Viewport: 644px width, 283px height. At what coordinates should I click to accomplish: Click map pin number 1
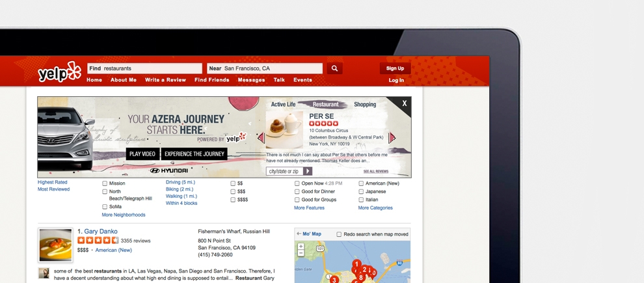click(357, 263)
